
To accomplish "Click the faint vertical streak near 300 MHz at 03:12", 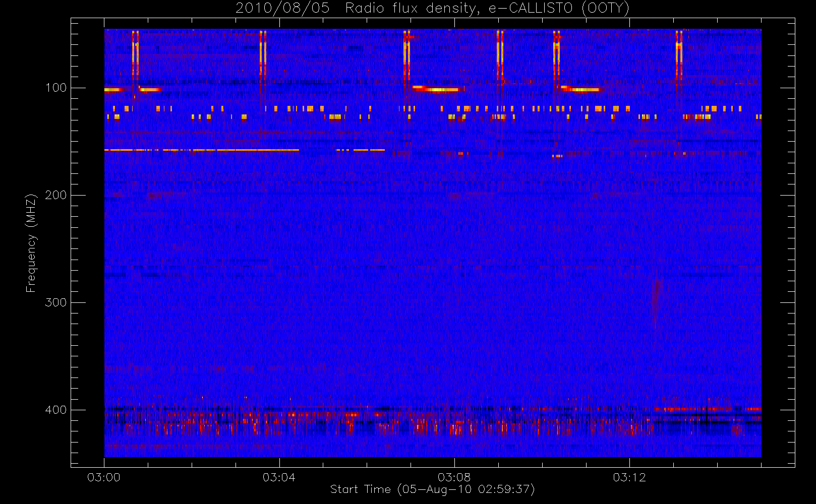I will click(x=656, y=302).
